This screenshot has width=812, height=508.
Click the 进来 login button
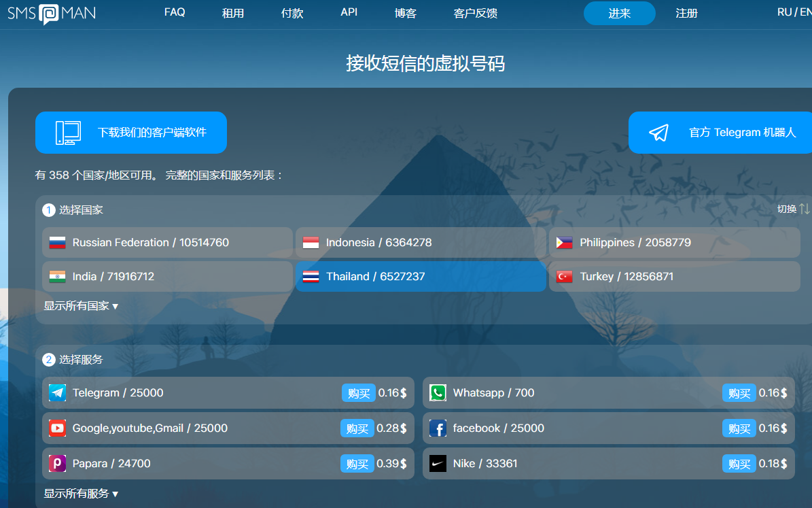pos(619,14)
